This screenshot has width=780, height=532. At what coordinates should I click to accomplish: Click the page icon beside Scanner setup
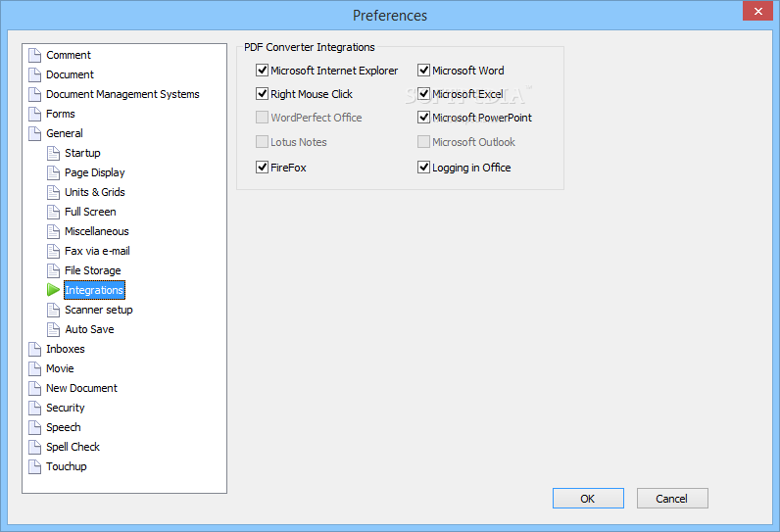click(x=53, y=310)
